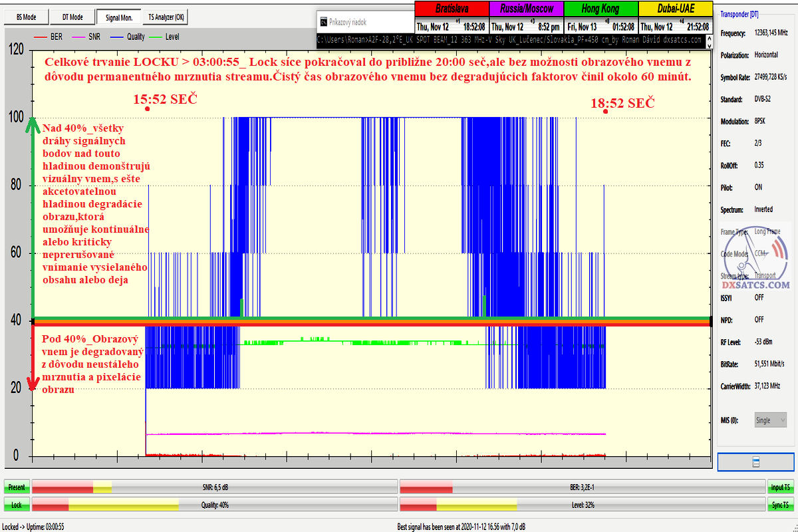Screen dimensions: 798x532
Task: Select the Signal Mon. tab
Action: pyautogui.click(x=120, y=17)
